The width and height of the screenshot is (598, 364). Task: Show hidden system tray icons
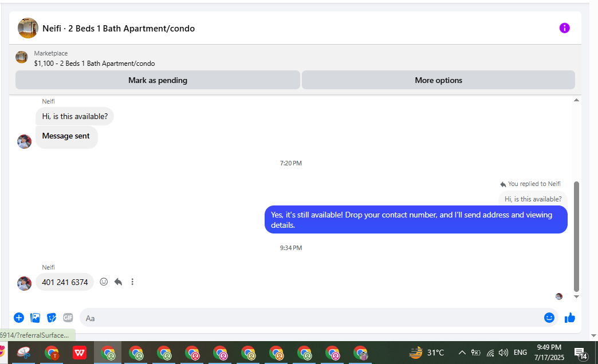pyautogui.click(x=462, y=353)
